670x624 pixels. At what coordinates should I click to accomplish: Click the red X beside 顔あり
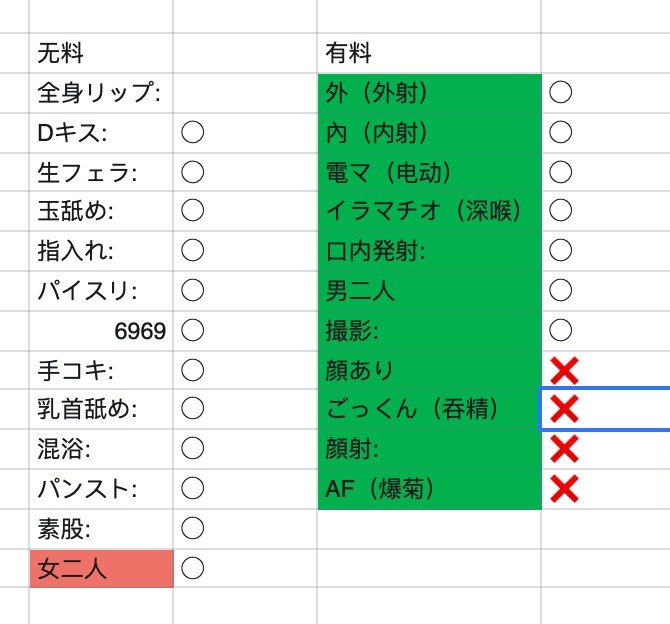pyautogui.click(x=564, y=370)
